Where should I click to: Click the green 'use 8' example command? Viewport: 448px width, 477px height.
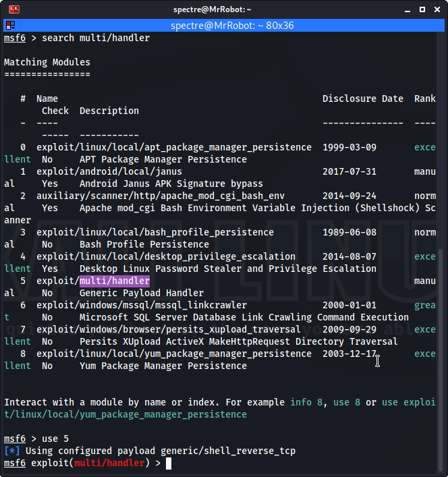coord(347,403)
